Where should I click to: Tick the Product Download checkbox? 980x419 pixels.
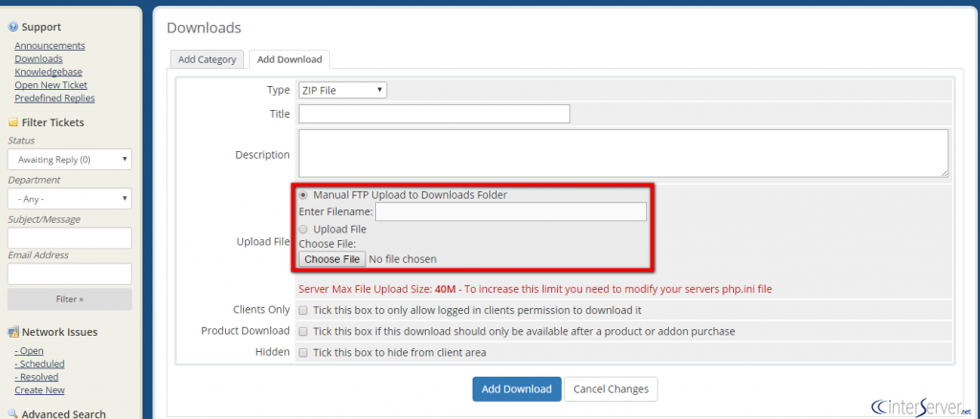pos(303,331)
